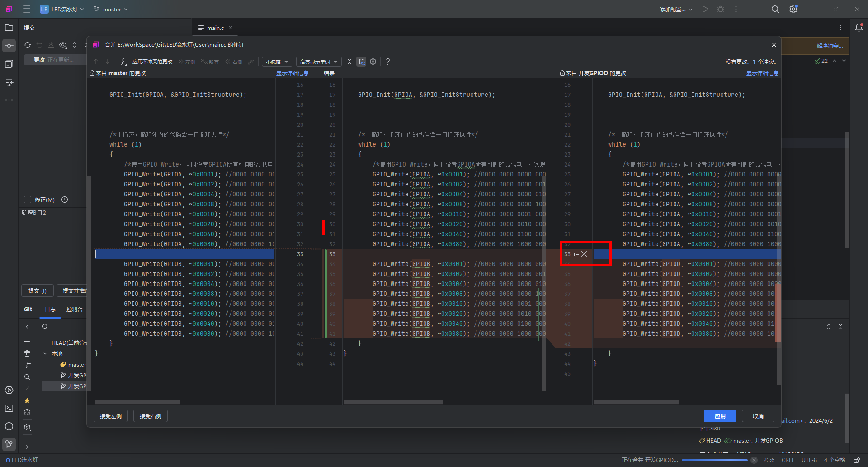Ignore the conflict at line 33 with X

(584, 254)
